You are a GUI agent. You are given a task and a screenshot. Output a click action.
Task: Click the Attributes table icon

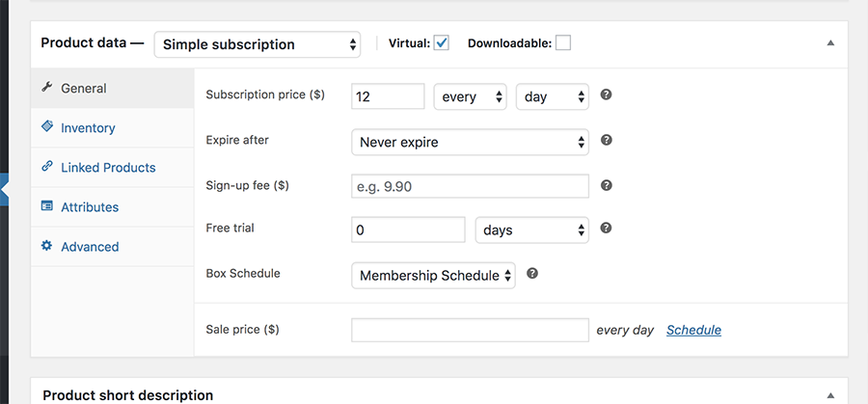coord(47,206)
